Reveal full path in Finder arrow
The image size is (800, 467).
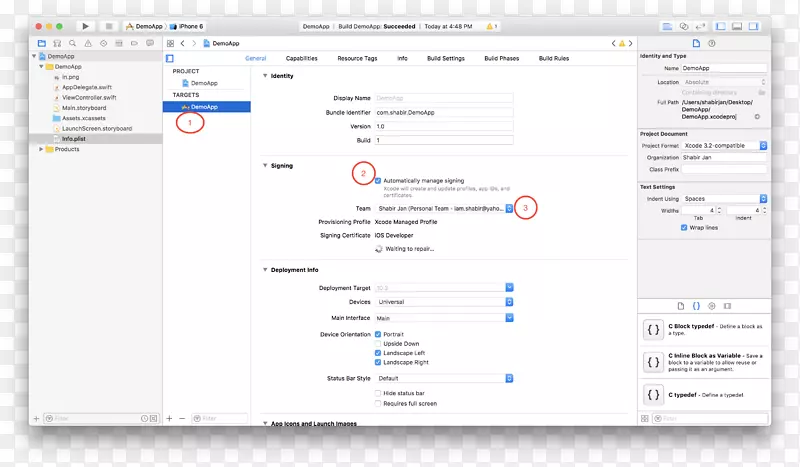point(757,117)
